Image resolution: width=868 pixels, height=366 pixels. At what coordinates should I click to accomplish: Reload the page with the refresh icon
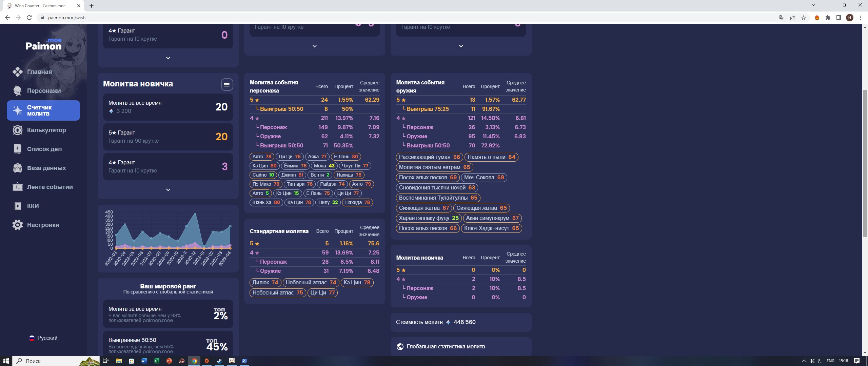click(x=29, y=18)
